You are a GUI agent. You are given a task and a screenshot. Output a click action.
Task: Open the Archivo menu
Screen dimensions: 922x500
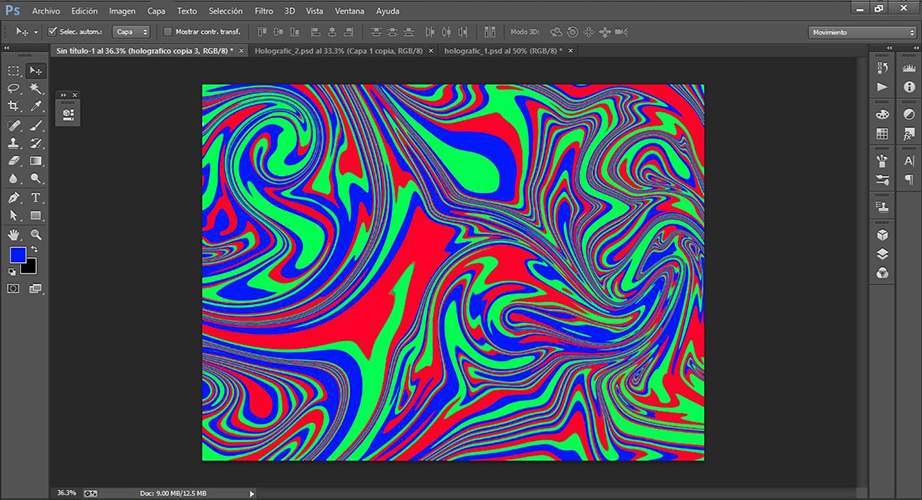pyautogui.click(x=46, y=11)
